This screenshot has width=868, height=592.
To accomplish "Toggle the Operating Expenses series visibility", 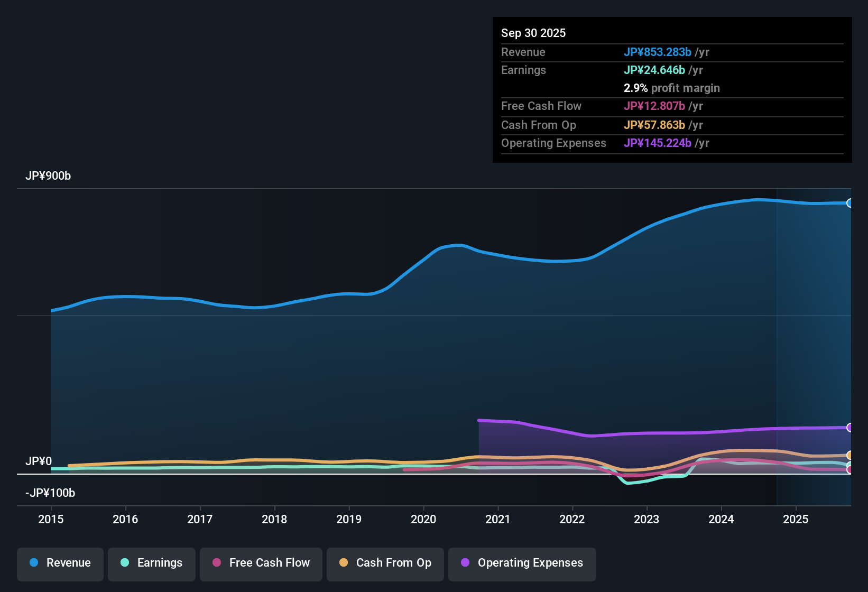I will click(x=522, y=563).
